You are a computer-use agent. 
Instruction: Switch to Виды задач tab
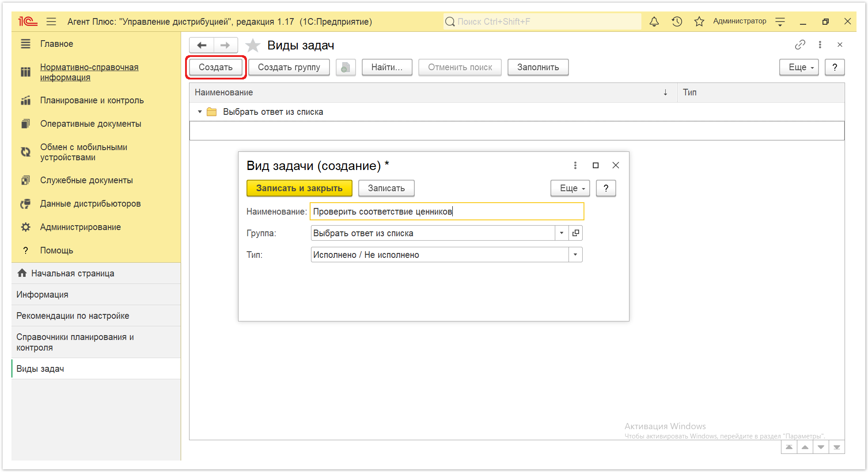pos(96,369)
